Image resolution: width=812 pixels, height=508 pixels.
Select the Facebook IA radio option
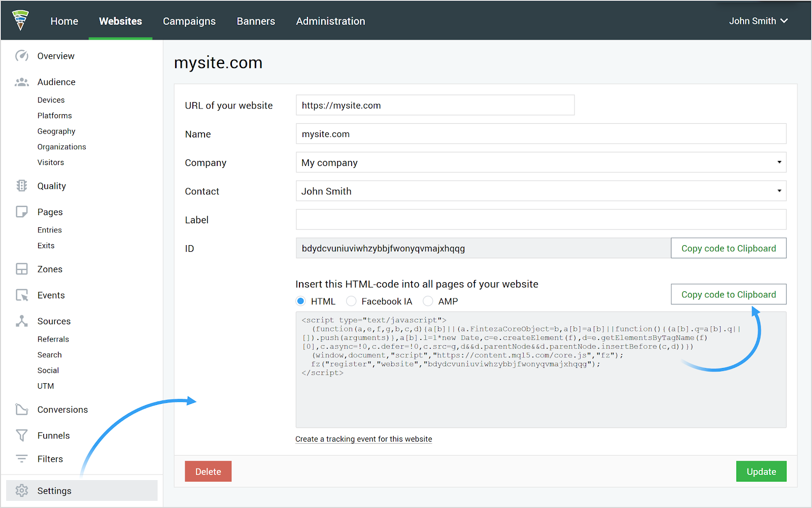tap(351, 301)
